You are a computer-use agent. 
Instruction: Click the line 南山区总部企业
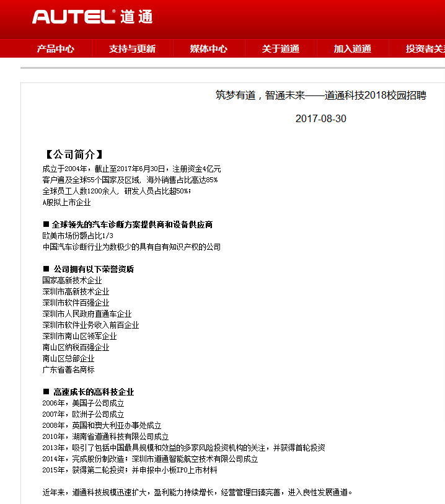pyautogui.click(x=68, y=359)
